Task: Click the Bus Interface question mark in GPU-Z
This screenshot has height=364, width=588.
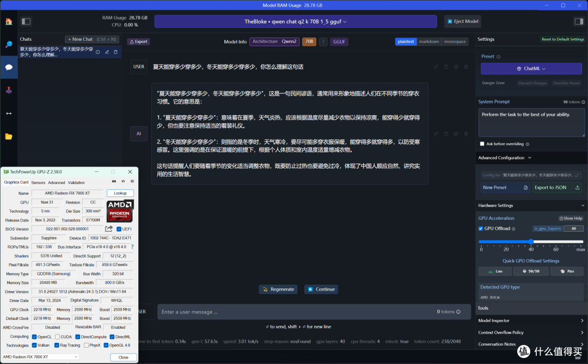Action: point(132,246)
